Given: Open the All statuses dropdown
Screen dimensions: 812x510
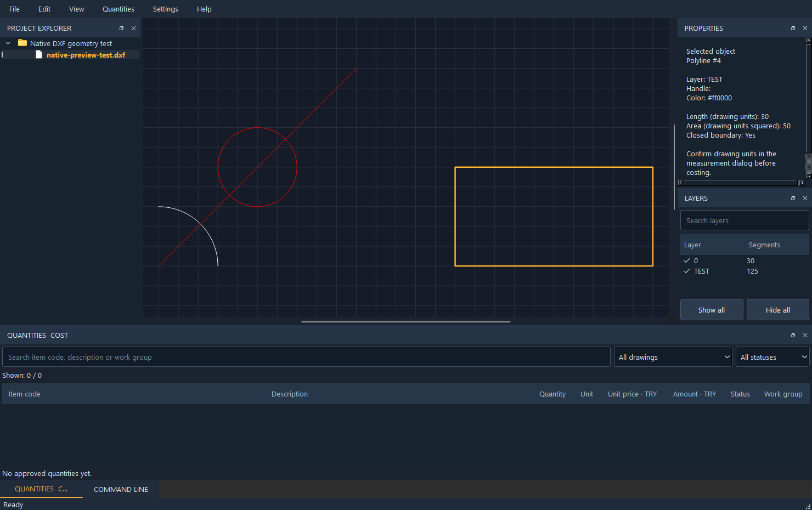Looking at the screenshot, I should [772, 357].
